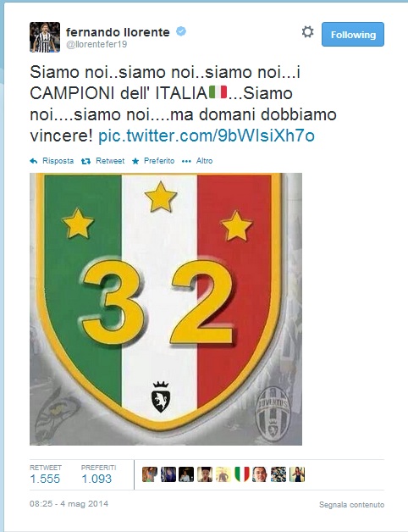The width and height of the screenshot is (408, 532).
Task: Click the 08:25 - 4 mag 2014 timestamp
Action: [x=69, y=503]
